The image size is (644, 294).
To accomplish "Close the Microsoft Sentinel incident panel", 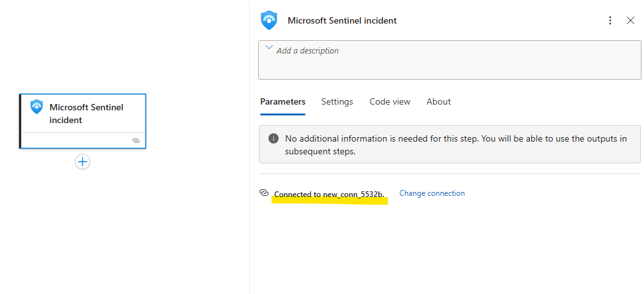I will pos(631,20).
